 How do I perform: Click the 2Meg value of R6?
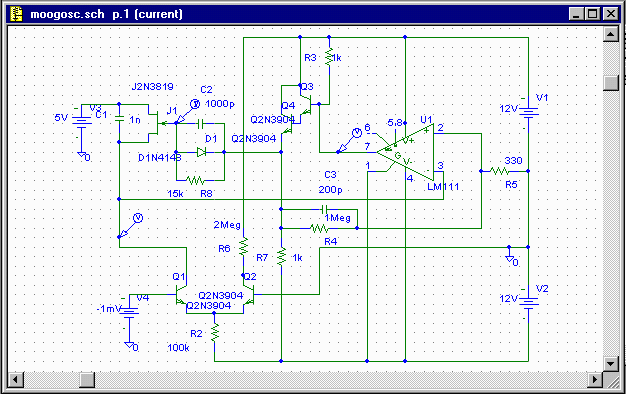click(227, 225)
